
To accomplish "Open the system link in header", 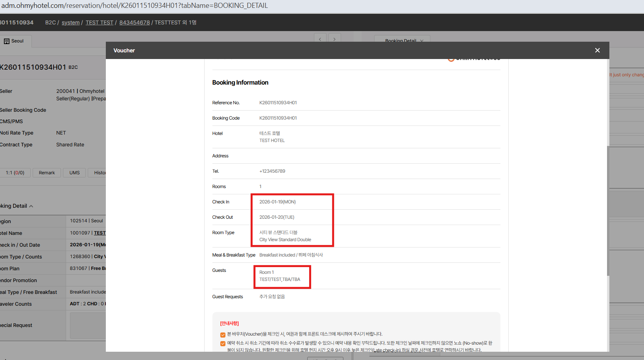I will (x=70, y=23).
